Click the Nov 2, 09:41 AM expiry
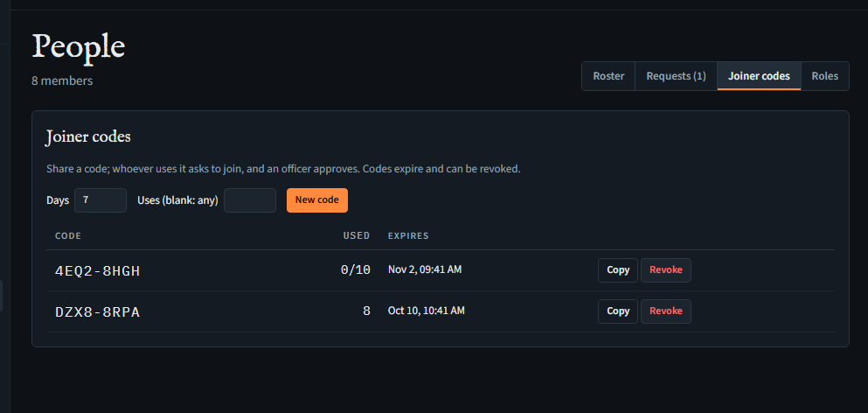Viewport: 868px width, 413px height. pyautogui.click(x=425, y=269)
